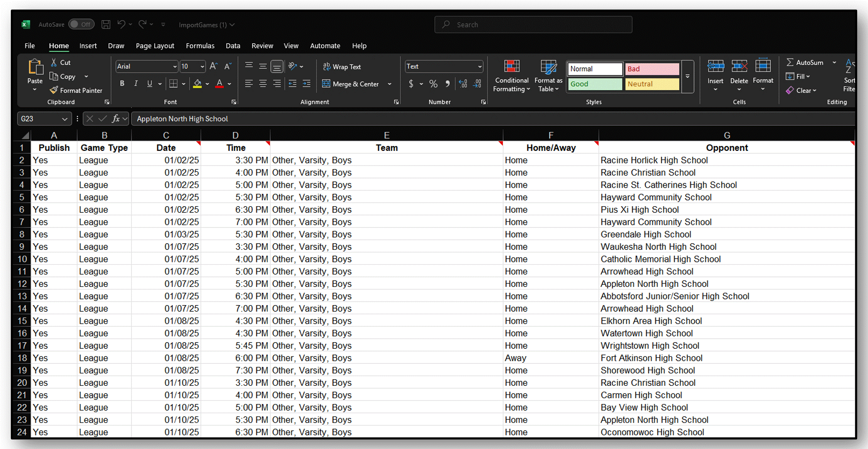Apply the Normal cell style
This screenshot has height=449, width=868.
tap(595, 69)
